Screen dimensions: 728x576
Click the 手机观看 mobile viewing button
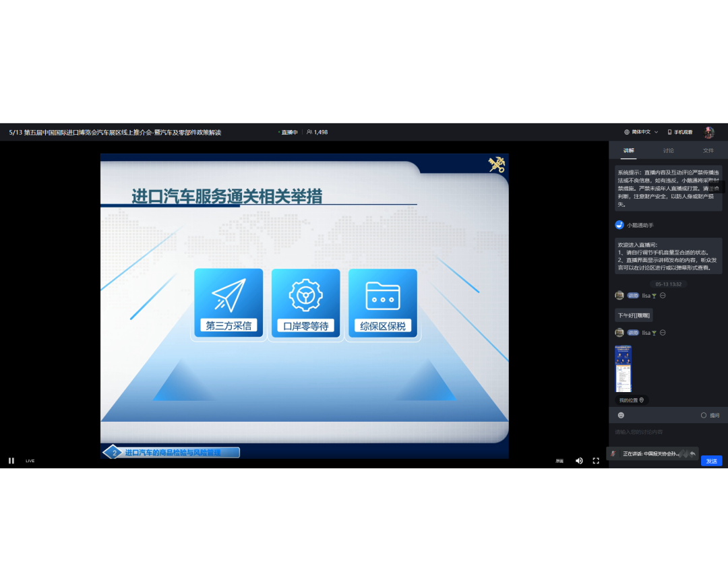click(x=680, y=132)
